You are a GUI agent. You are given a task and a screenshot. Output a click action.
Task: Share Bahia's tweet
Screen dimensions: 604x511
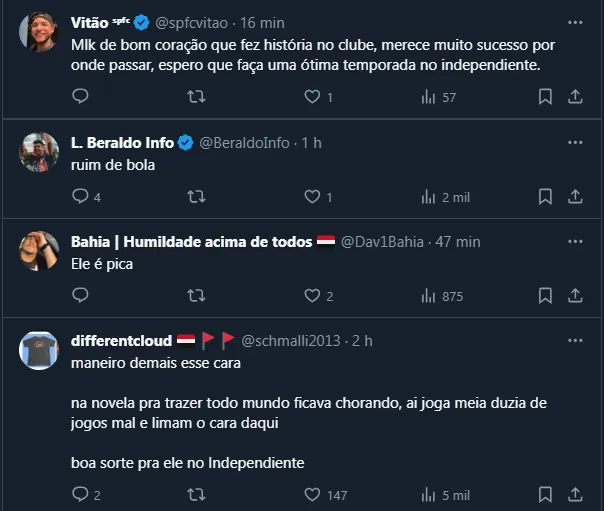(x=575, y=296)
